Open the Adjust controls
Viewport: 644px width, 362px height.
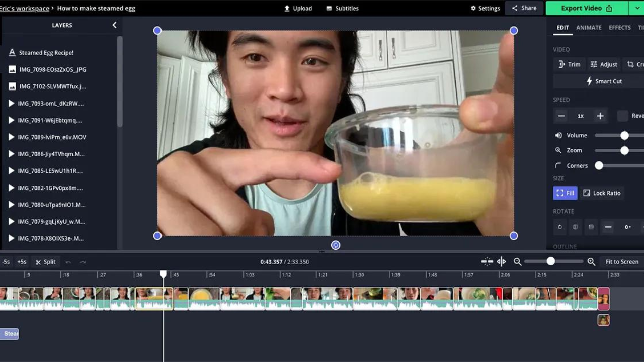tap(604, 64)
